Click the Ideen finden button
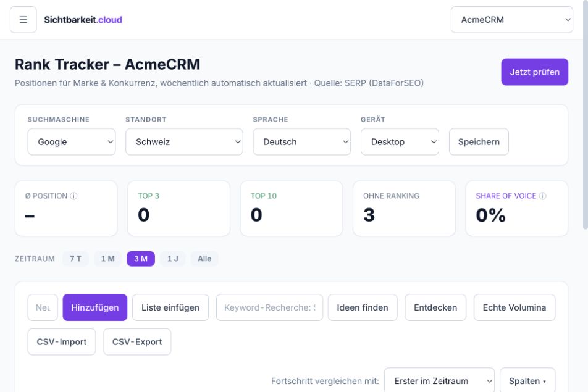This screenshot has width=588, height=392. tap(363, 307)
